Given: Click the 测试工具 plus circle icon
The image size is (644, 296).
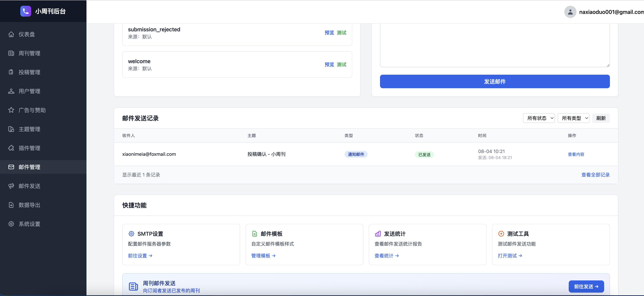Looking at the screenshot, I should point(501,234).
